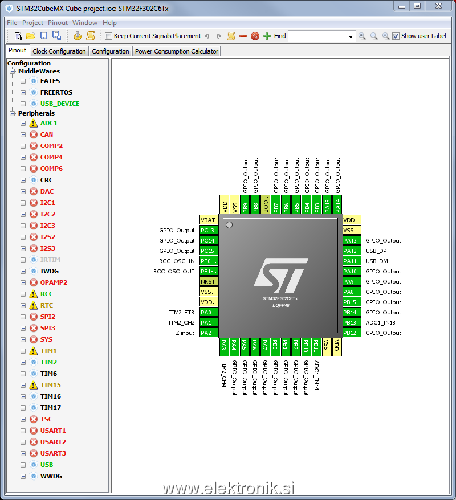Open the File menu
456x500 pixels.
[12, 23]
